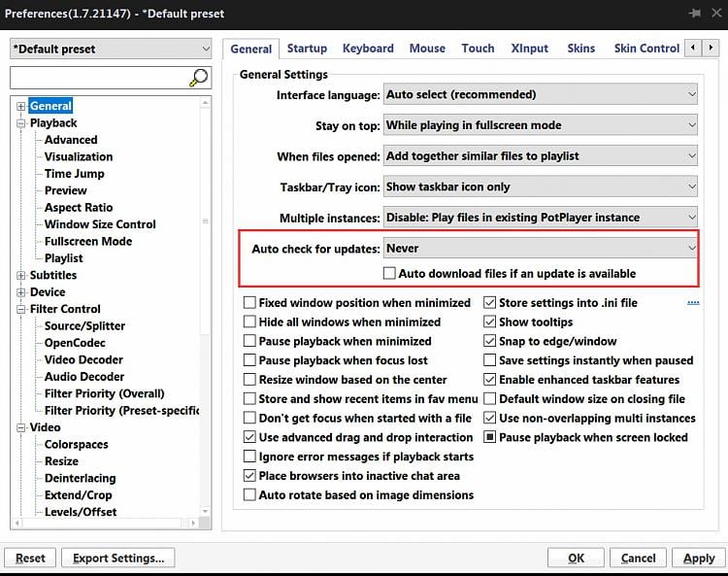Open Stay on top dropdown
This screenshot has width=728, height=576.
click(541, 125)
